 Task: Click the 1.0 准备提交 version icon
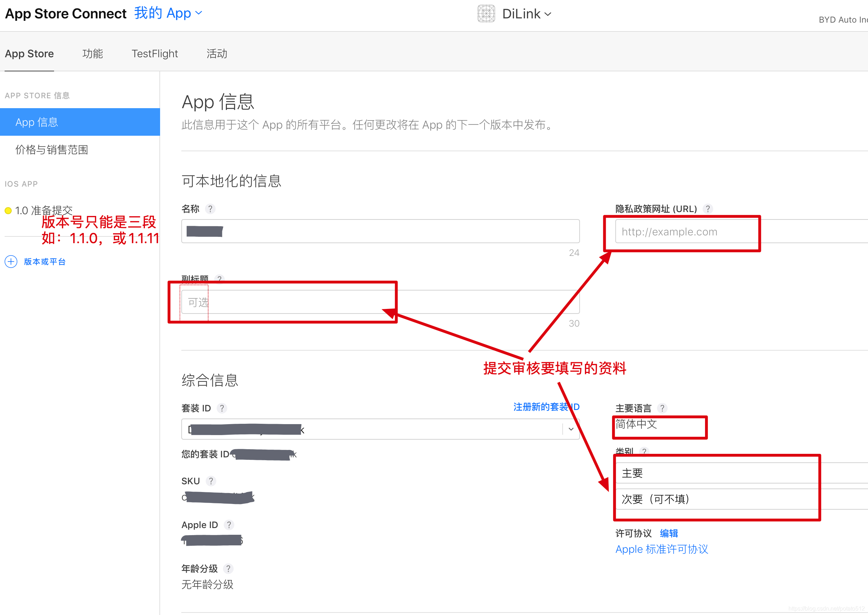9,206
